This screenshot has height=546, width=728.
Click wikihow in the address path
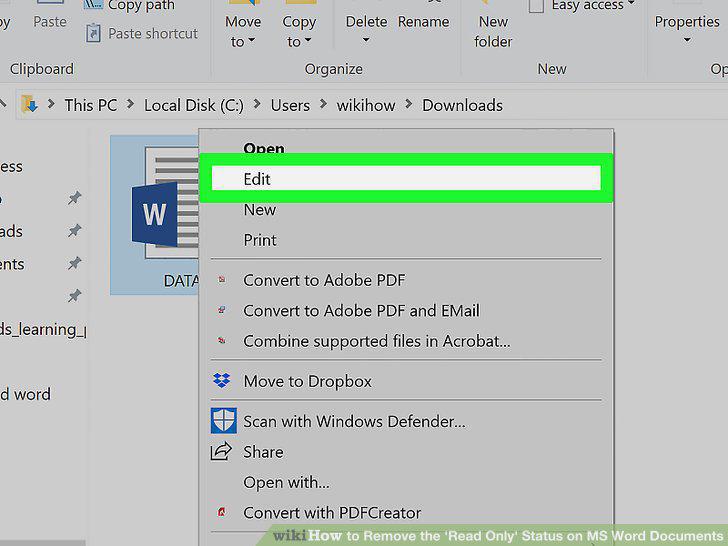[366, 105]
